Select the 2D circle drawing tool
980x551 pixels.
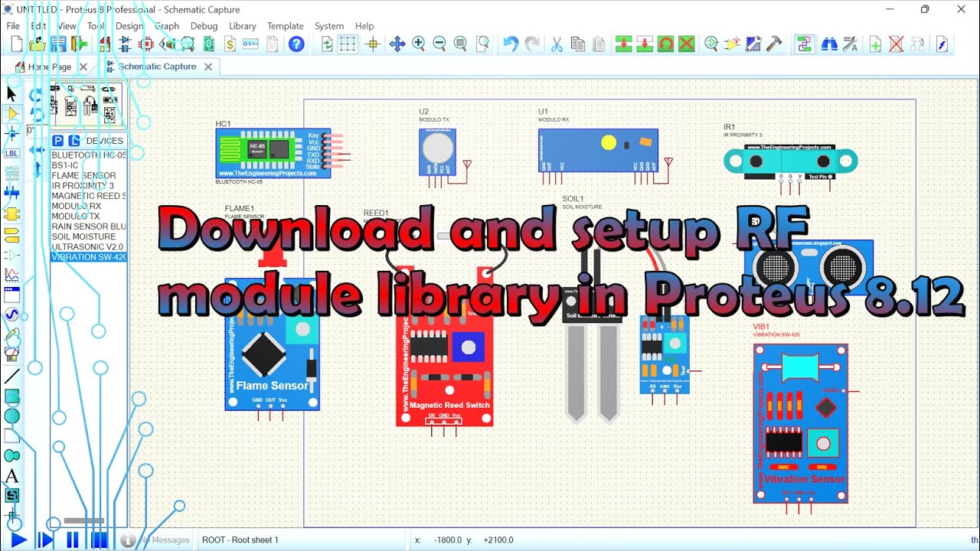coord(11,416)
